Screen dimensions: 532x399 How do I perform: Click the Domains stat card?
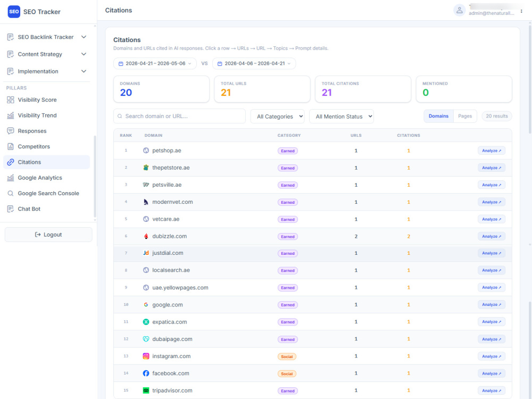(x=161, y=89)
